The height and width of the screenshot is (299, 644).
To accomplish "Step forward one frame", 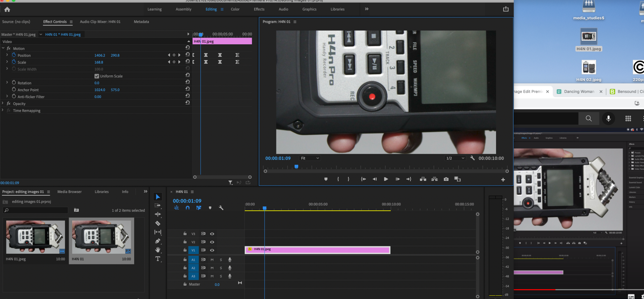I will tap(397, 179).
